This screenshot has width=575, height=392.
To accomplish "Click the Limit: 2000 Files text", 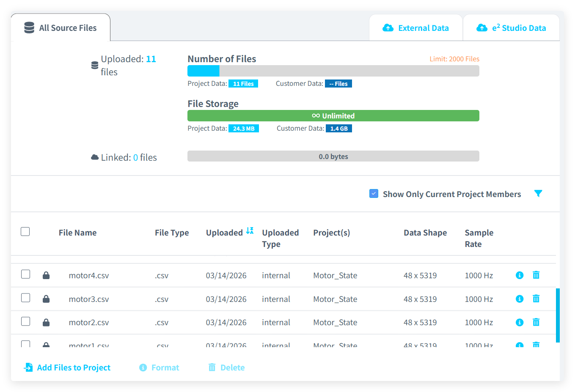I will tap(454, 59).
